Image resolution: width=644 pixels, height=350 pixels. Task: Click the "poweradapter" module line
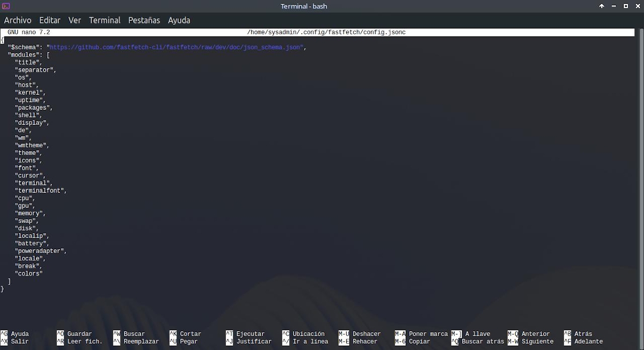(x=41, y=251)
